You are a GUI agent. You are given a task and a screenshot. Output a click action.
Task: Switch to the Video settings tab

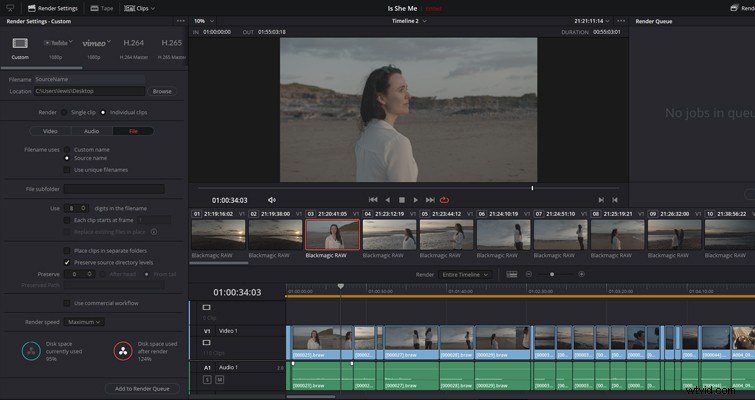point(50,131)
